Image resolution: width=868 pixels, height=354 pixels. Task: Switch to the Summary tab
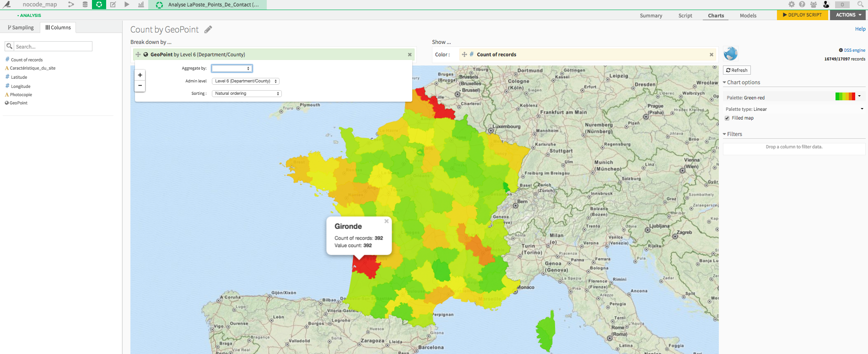point(651,16)
